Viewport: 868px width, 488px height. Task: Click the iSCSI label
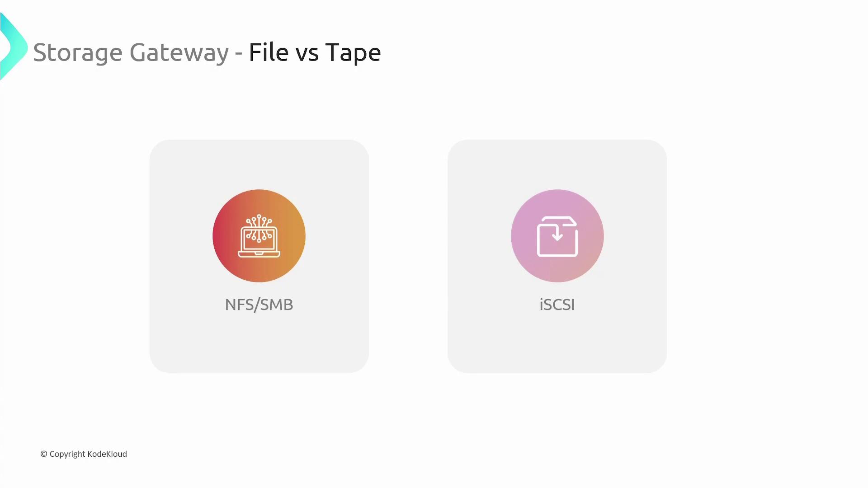(x=557, y=305)
